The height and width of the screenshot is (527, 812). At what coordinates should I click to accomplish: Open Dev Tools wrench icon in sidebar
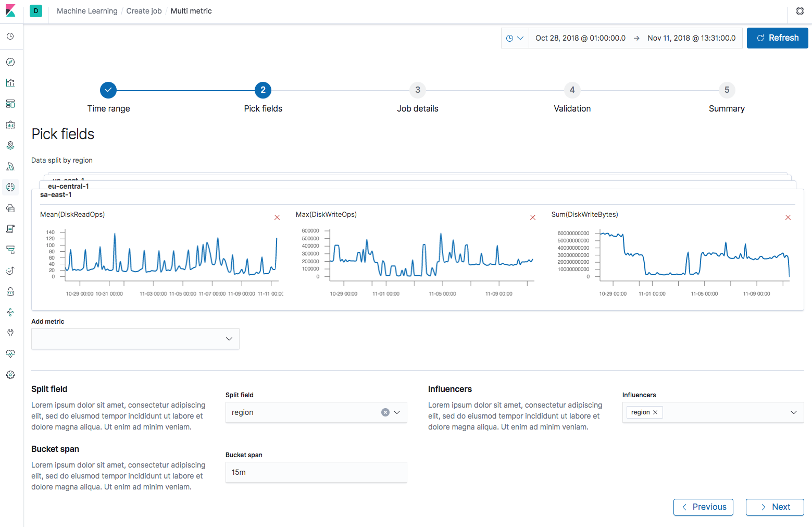tap(10, 333)
